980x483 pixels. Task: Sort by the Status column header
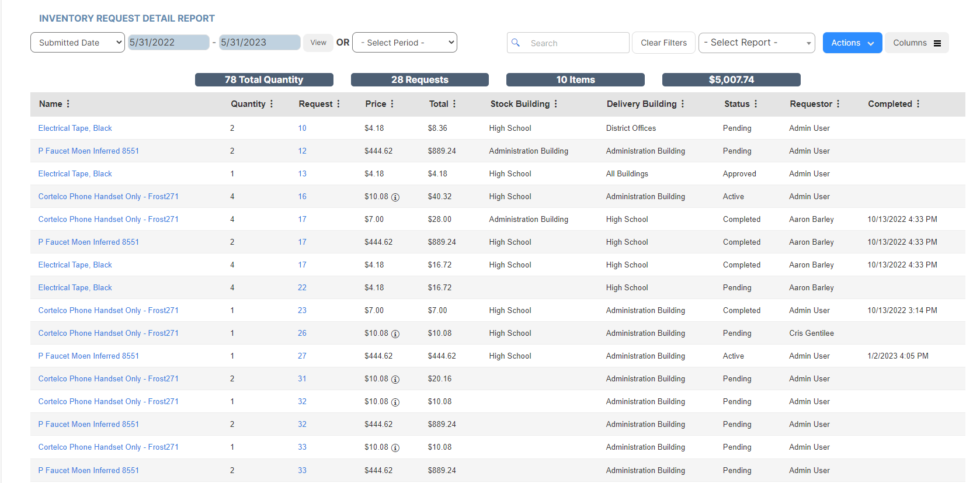tap(736, 104)
